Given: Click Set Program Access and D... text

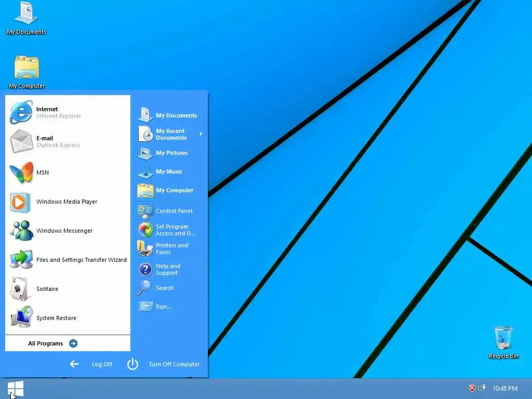Looking at the screenshot, I should [176, 230].
